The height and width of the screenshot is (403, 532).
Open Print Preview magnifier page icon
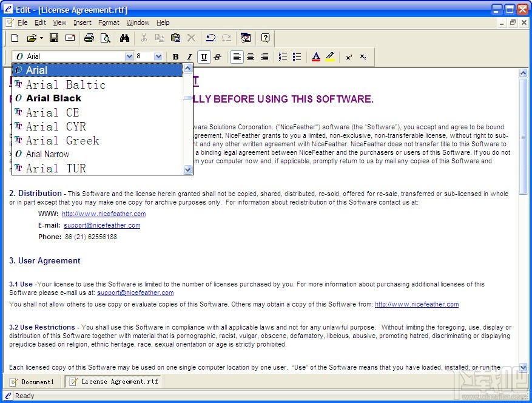click(106, 38)
